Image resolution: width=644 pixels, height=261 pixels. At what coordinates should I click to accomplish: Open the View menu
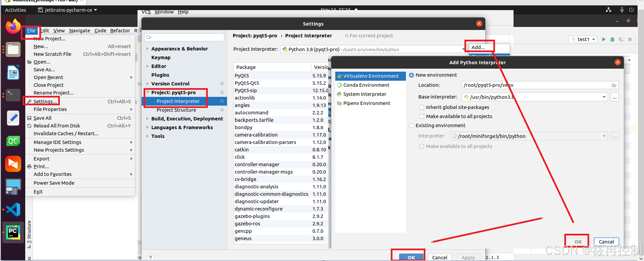coord(59,31)
